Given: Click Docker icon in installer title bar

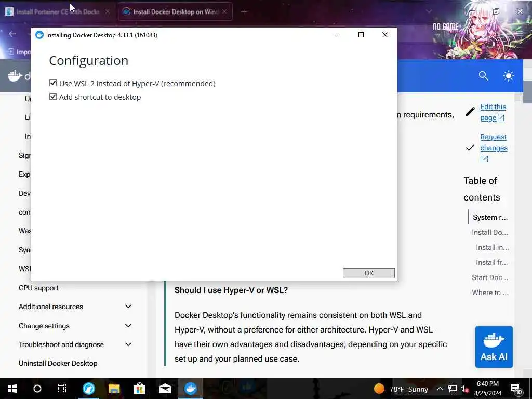Looking at the screenshot, I should coord(39,35).
